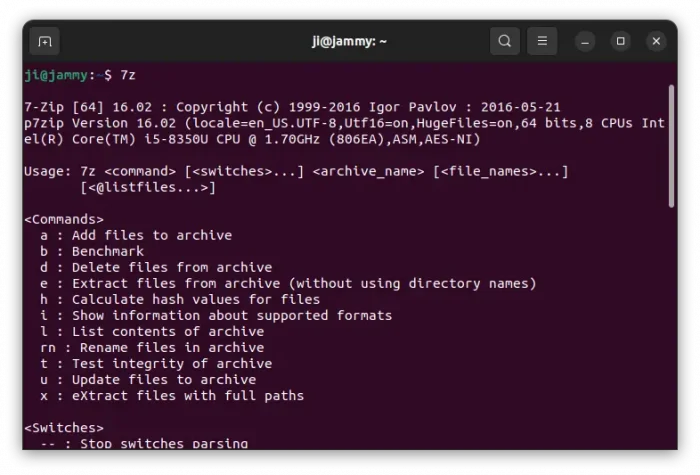Click 'eXtract files with full paths' line
The width and height of the screenshot is (700, 475).
click(x=187, y=395)
